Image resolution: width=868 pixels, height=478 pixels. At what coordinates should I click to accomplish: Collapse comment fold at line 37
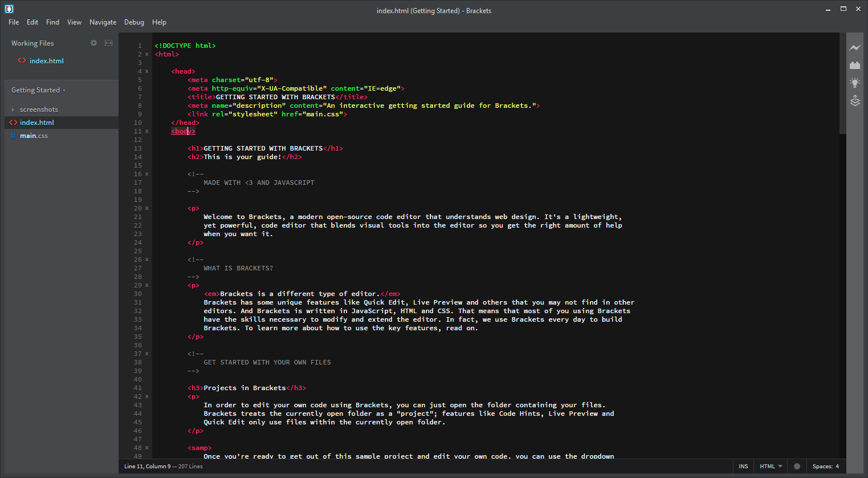(146, 354)
